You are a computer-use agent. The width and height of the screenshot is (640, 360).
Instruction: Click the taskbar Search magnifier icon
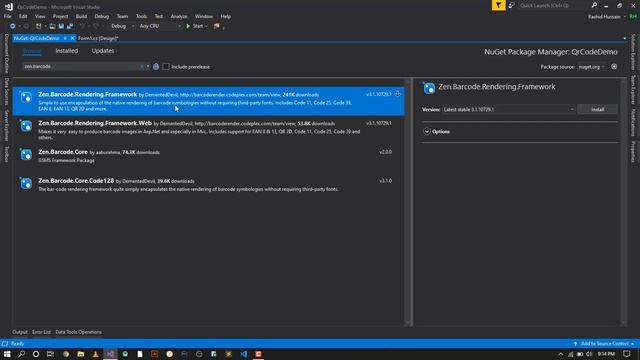tap(22, 354)
